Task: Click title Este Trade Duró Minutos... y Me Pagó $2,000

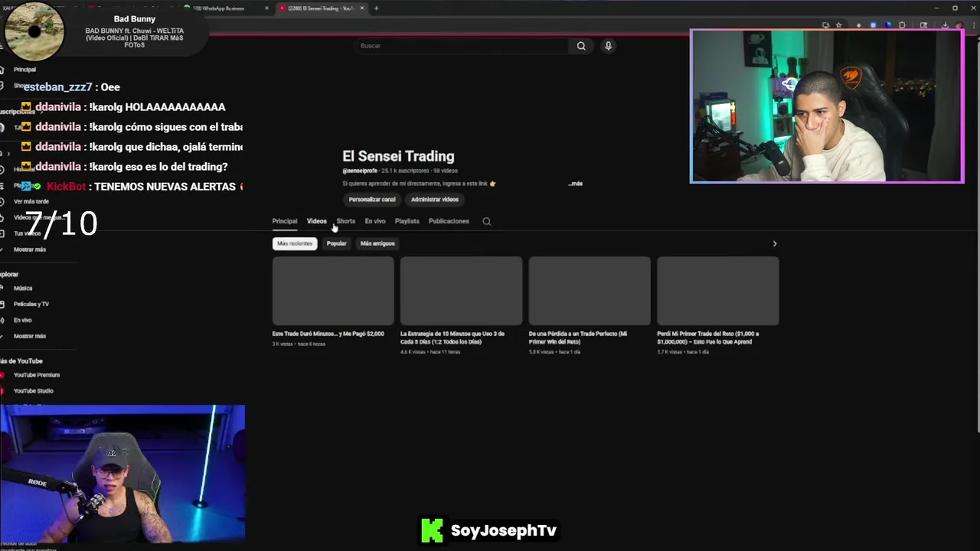Action: click(328, 334)
